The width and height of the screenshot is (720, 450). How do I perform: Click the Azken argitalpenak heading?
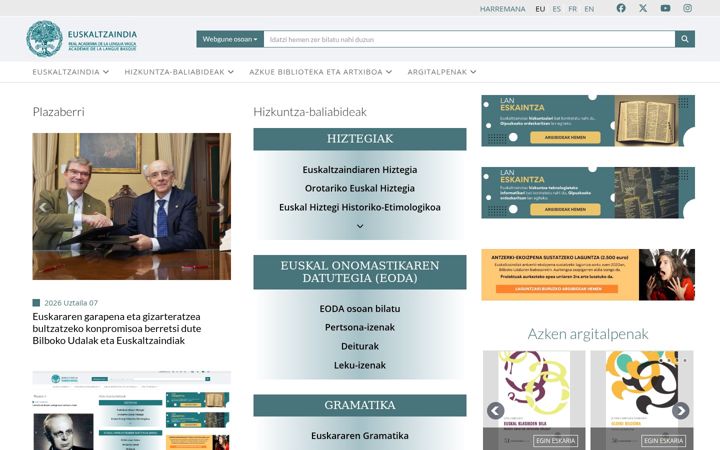588,333
